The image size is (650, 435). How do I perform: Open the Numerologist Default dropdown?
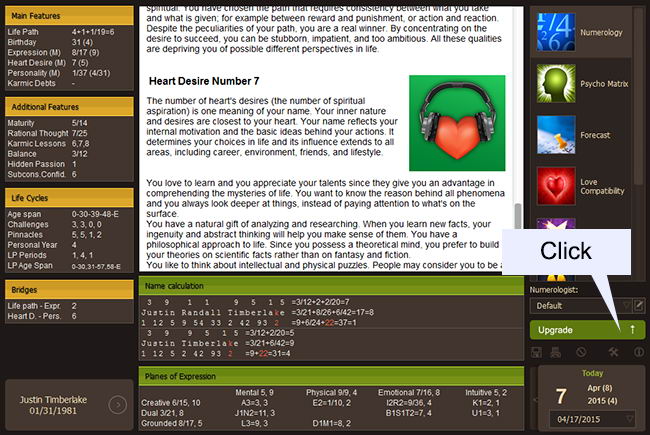pos(580,306)
